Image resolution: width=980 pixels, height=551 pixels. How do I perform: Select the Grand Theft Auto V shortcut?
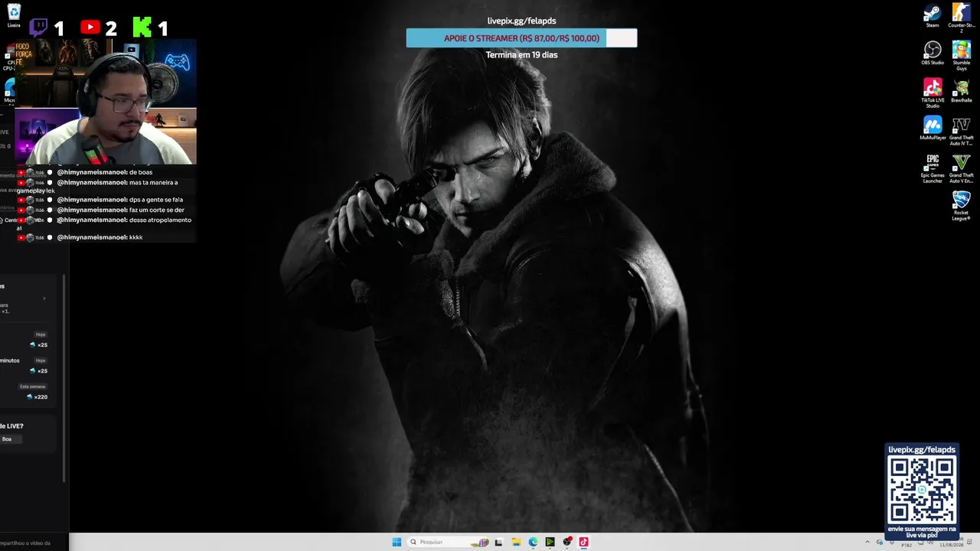(962, 168)
